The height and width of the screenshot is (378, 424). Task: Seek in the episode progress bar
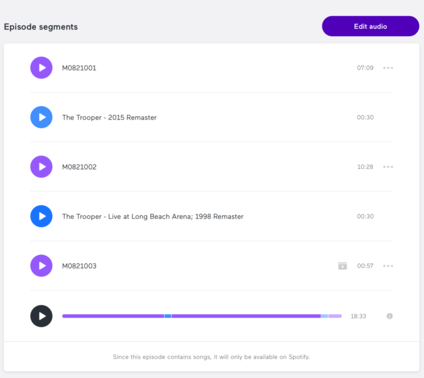[x=202, y=316]
